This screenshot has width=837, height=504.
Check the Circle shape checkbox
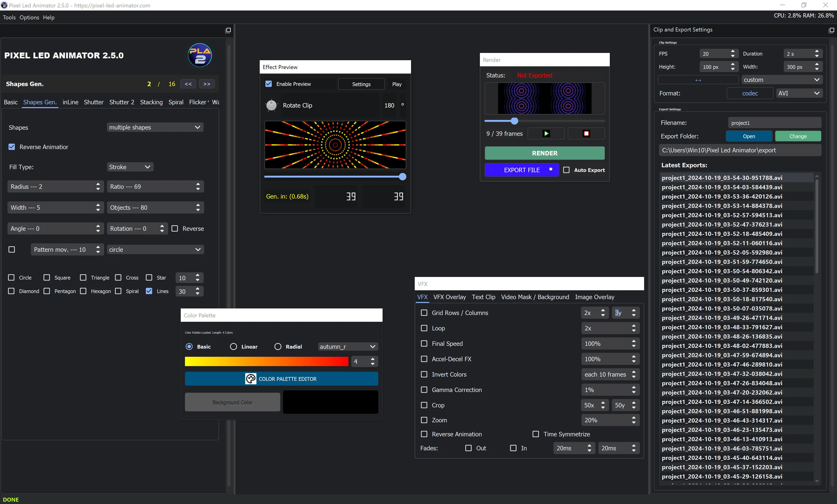(x=11, y=278)
